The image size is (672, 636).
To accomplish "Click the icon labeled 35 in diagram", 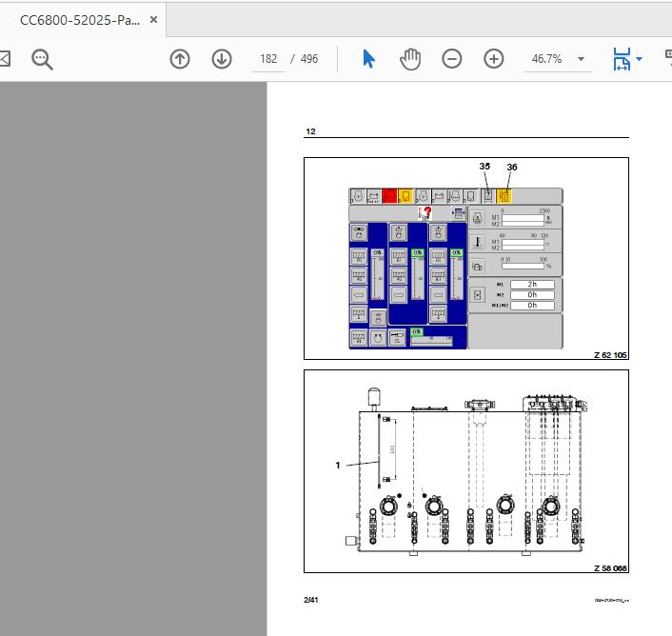I will pos(488,196).
